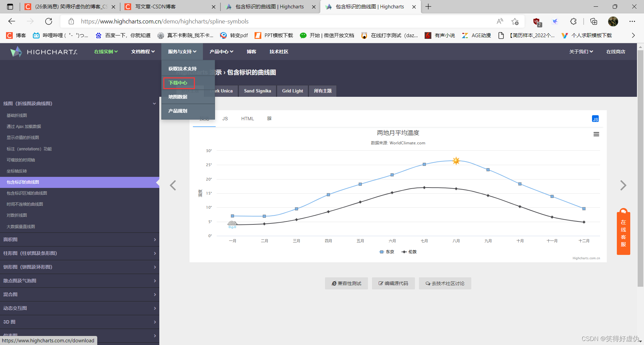
Task: Show the QR code tab icon
Action: point(269,118)
